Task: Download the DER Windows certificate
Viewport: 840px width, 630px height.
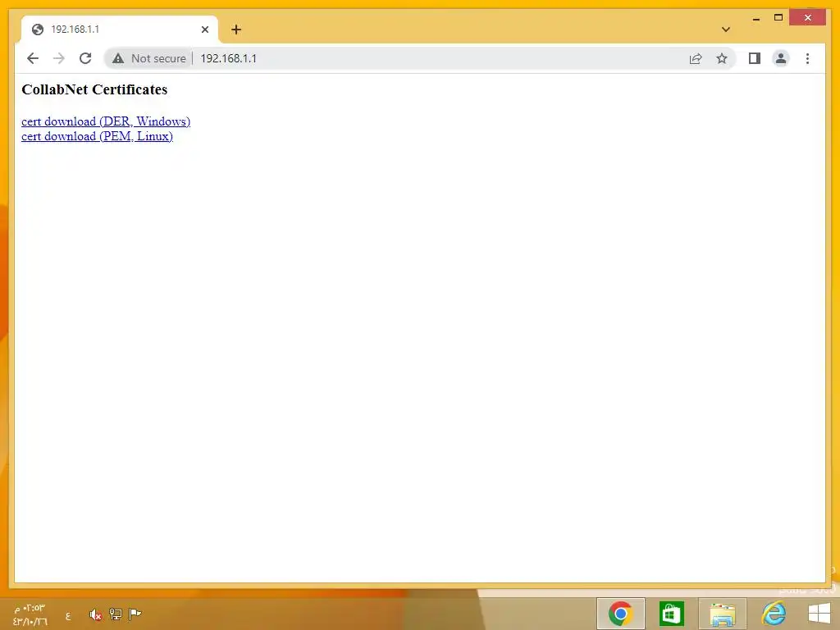Action: coord(106,121)
